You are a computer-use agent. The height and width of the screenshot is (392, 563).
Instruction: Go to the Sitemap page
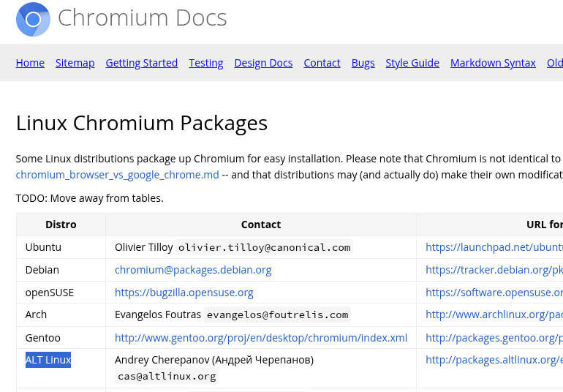[x=75, y=63]
